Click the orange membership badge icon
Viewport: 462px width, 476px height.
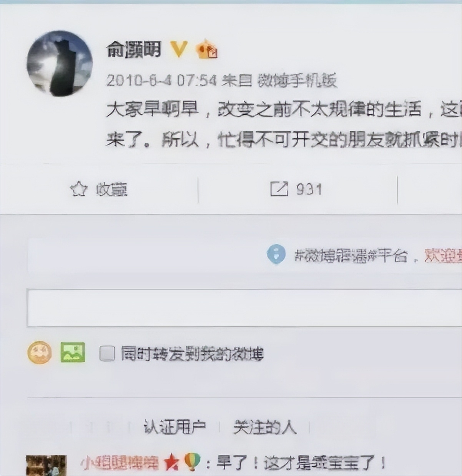tap(207, 49)
